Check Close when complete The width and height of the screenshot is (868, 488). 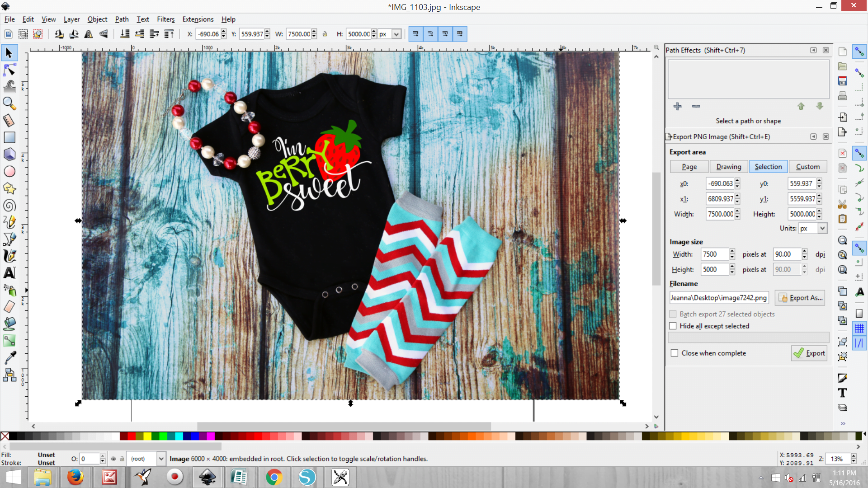click(x=675, y=353)
